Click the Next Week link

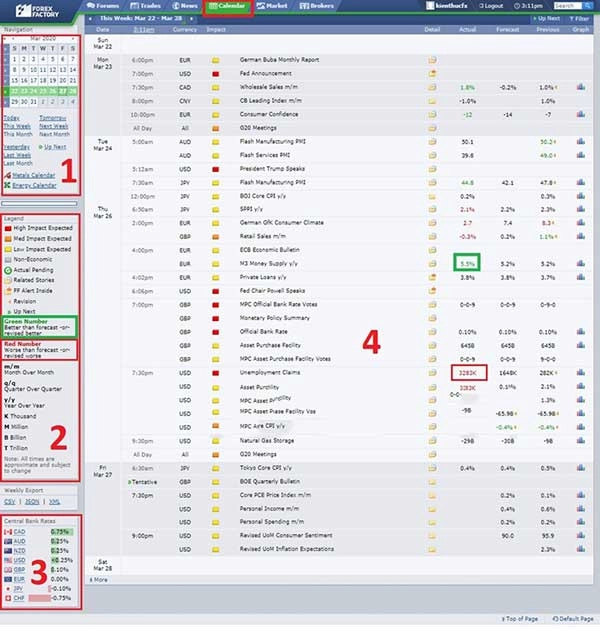click(53, 126)
